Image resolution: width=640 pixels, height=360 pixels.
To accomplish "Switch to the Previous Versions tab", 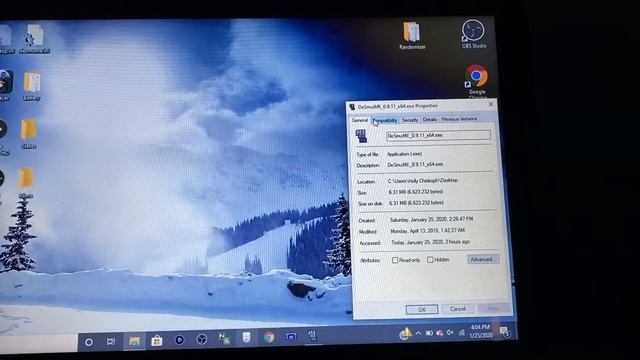I will [x=459, y=119].
